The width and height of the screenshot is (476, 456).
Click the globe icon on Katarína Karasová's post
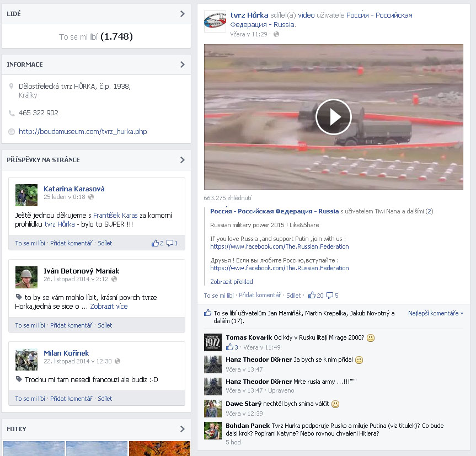[x=91, y=197]
